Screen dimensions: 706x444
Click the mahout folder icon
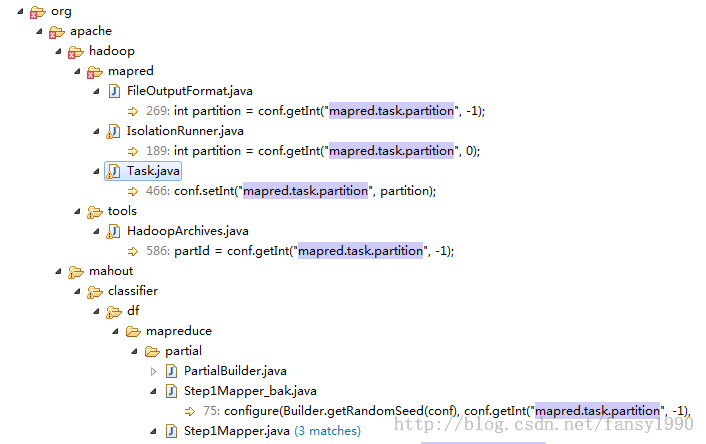point(75,271)
